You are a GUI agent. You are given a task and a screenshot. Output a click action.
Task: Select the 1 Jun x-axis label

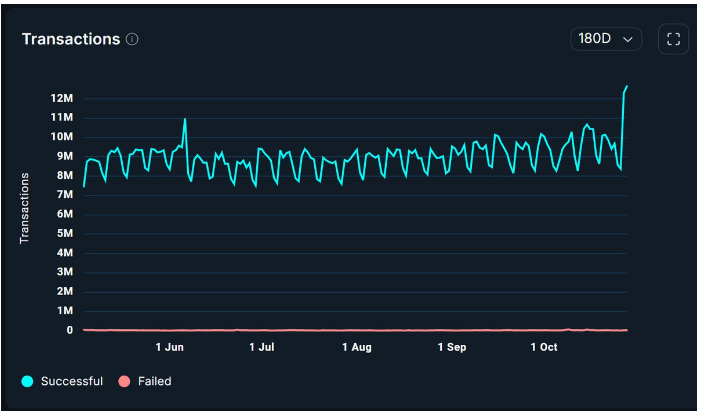coord(169,348)
